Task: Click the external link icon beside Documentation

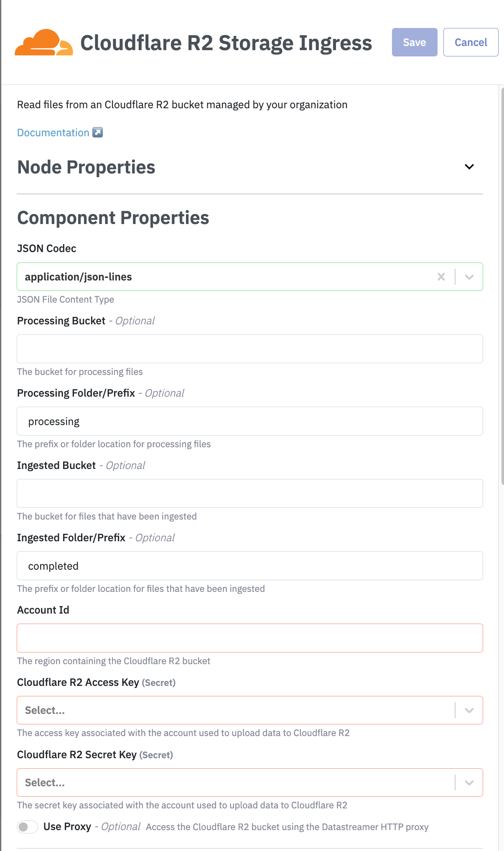Action: tap(97, 132)
